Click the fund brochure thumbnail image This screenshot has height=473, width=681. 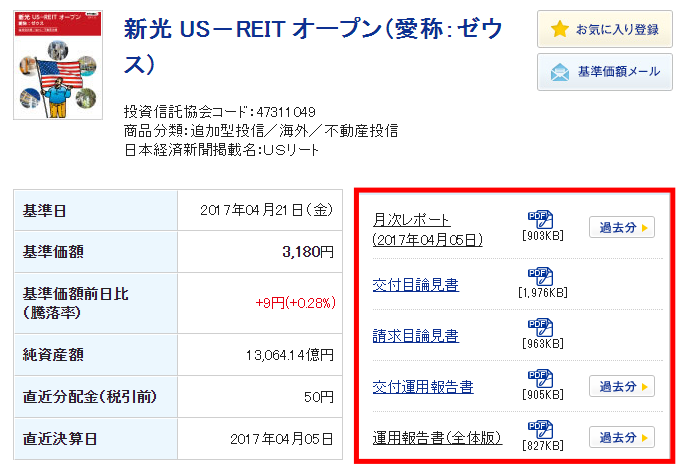(58, 65)
